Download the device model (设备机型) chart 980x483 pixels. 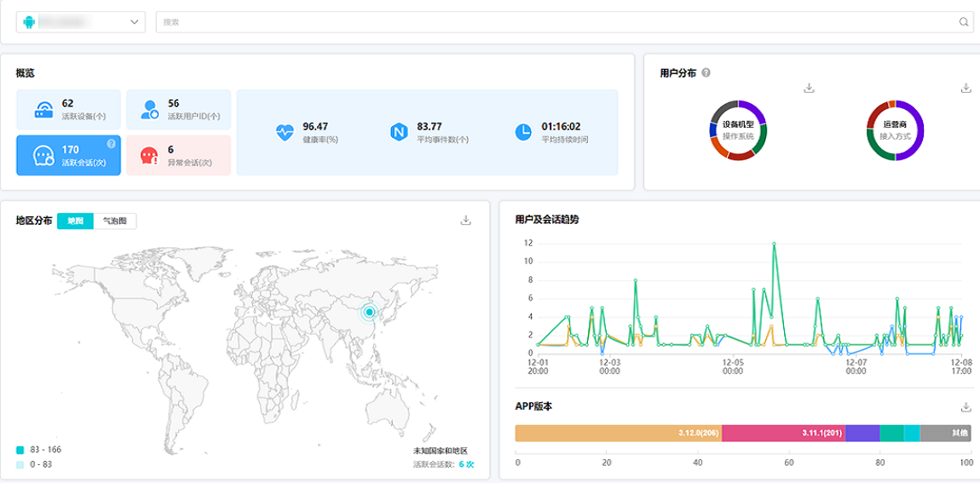click(810, 88)
